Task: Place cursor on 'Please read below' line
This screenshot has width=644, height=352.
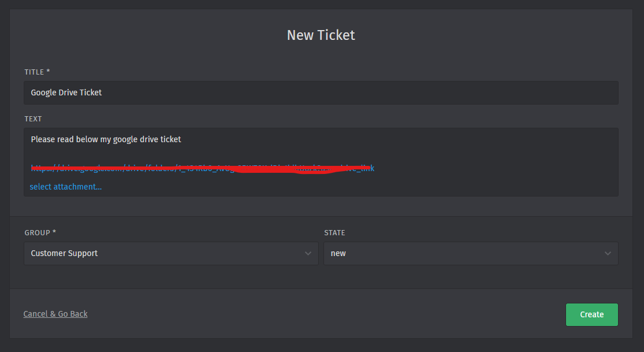Action: (x=106, y=139)
